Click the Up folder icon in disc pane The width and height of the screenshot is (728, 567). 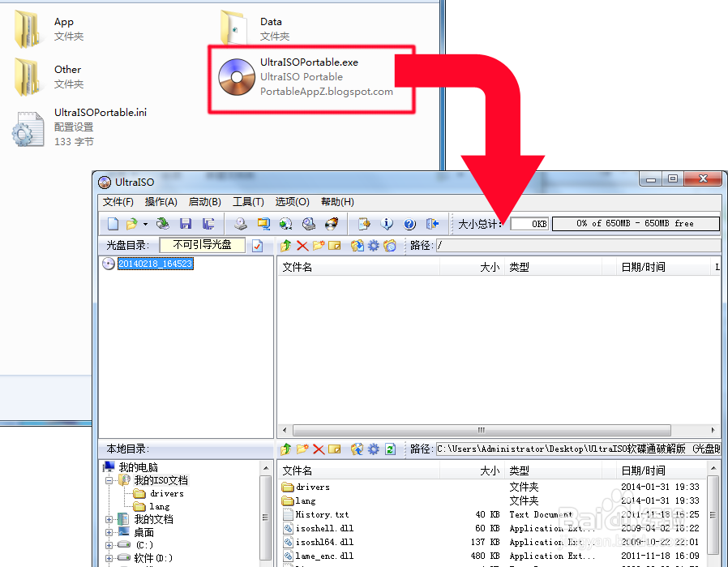(x=286, y=245)
